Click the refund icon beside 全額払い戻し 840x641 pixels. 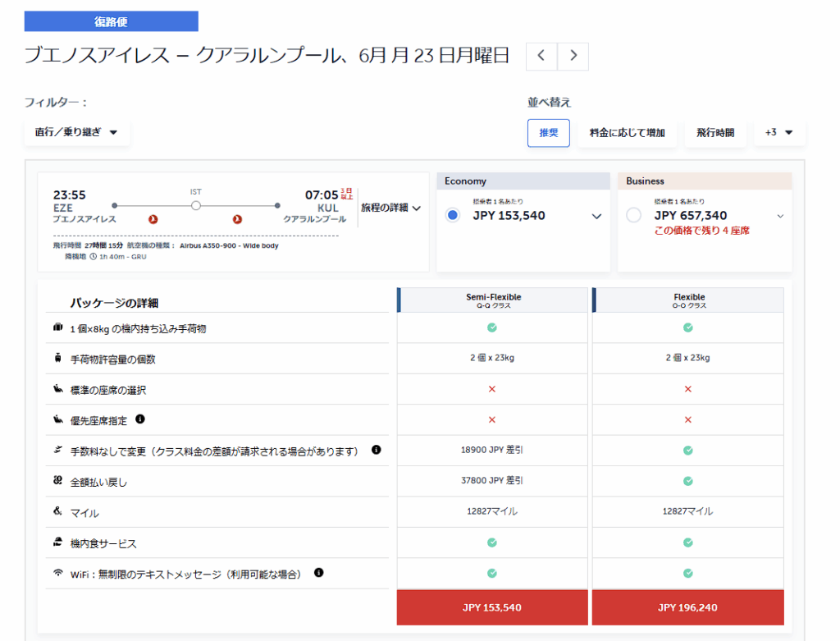click(x=57, y=481)
